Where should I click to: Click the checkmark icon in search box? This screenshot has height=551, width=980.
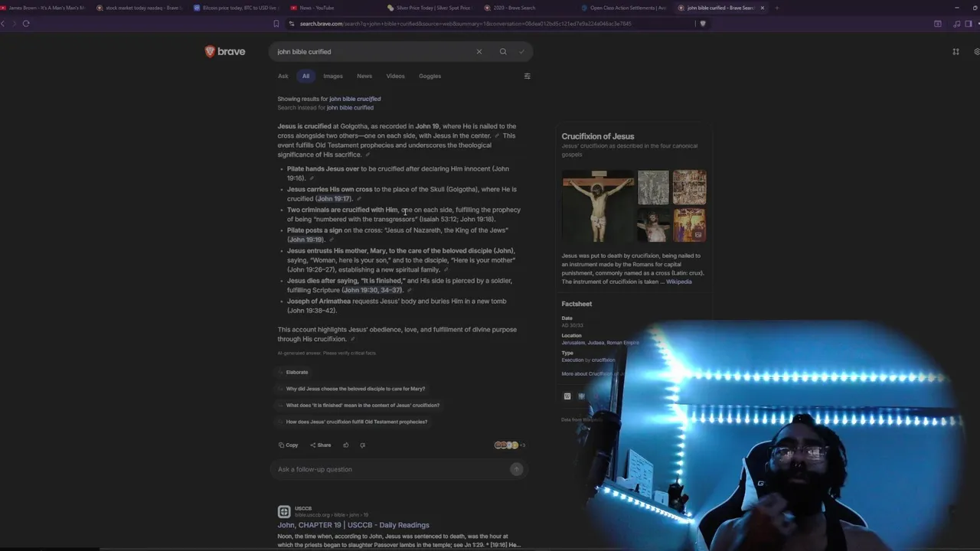coord(521,51)
